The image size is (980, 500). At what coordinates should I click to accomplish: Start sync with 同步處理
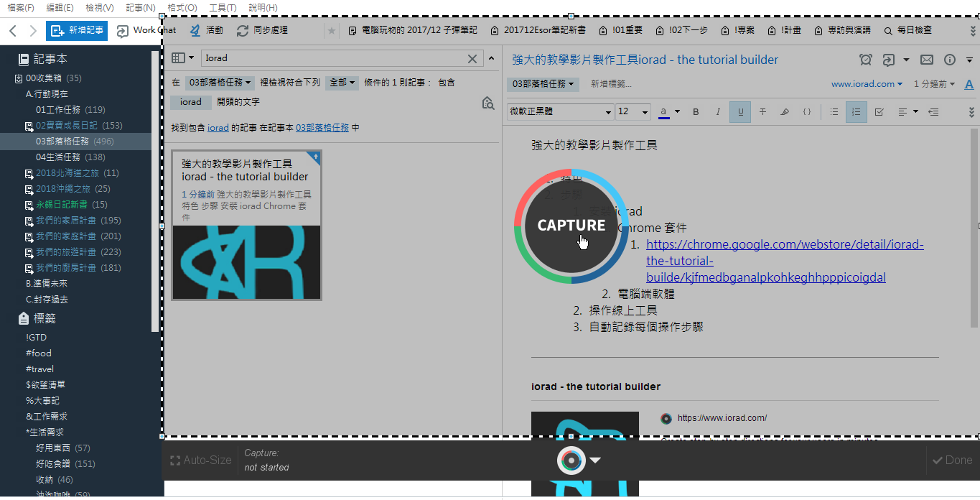(x=262, y=30)
